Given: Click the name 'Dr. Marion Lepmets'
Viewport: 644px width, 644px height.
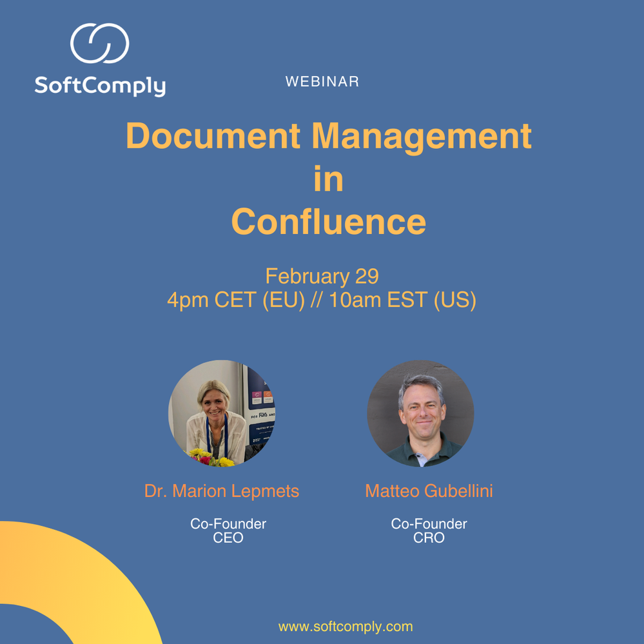Looking at the screenshot, I should click(222, 491).
